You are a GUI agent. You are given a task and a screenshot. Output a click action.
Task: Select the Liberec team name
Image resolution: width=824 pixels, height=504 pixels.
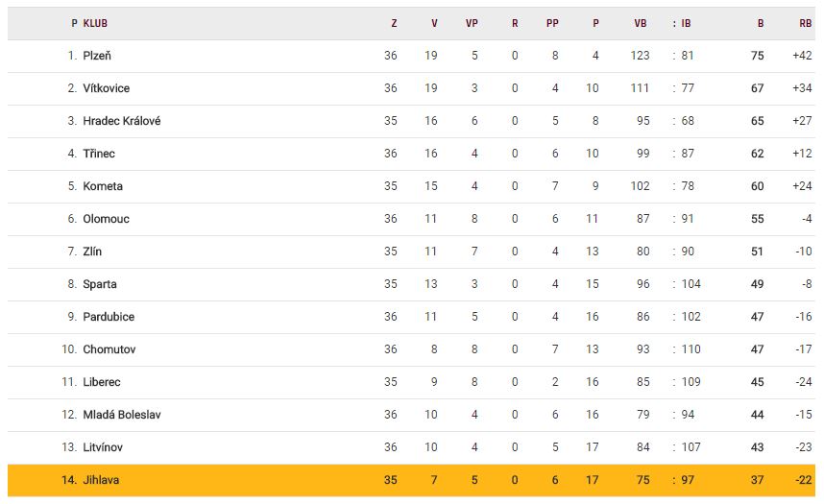pyautogui.click(x=102, y=382)
